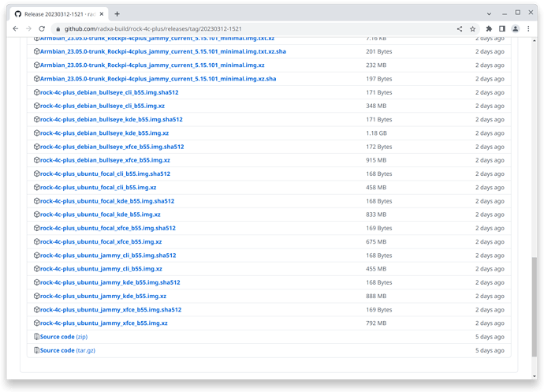Download rock-4c-plus_ubuntu_focal_xfce_b55.img.xz
This screenshot has height=392, width=544.
(x=101, y=241)
